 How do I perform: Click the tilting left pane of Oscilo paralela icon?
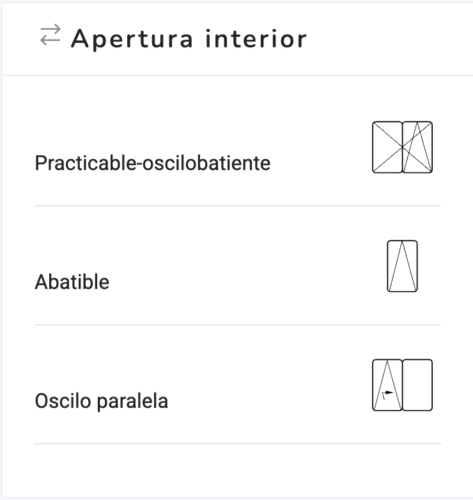pyautogui.click(x=387, y=385)
